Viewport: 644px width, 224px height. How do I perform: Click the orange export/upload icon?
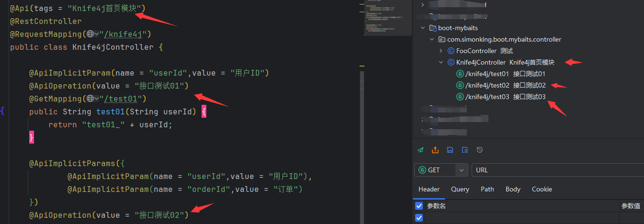point(435,150)
